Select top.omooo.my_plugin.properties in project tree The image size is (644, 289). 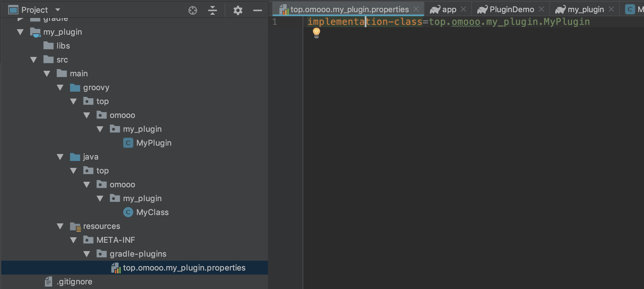[184, 268]
